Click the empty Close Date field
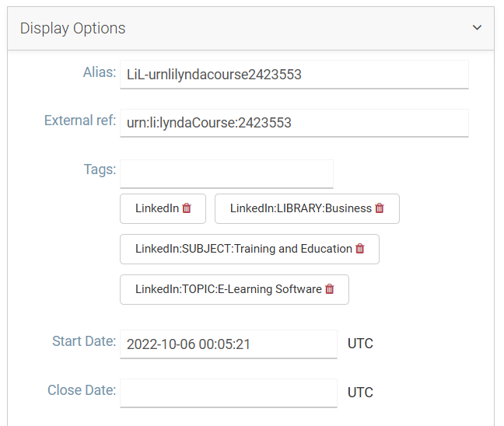504x426 pixels. (x=228, y=393)
